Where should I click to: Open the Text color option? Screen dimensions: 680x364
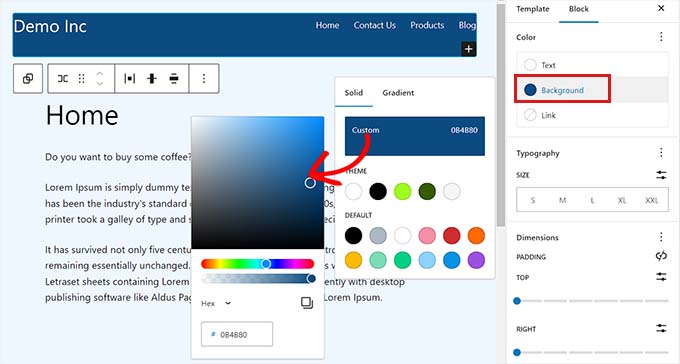point(592,65)
